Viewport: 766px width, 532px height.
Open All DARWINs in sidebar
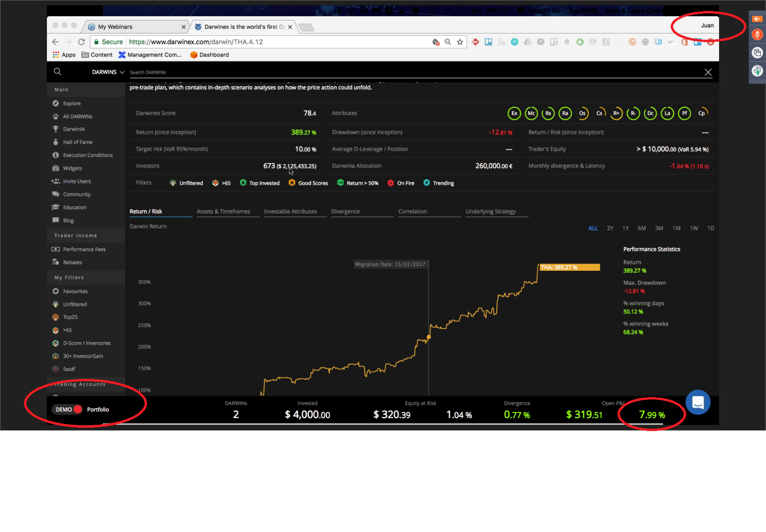78,116
